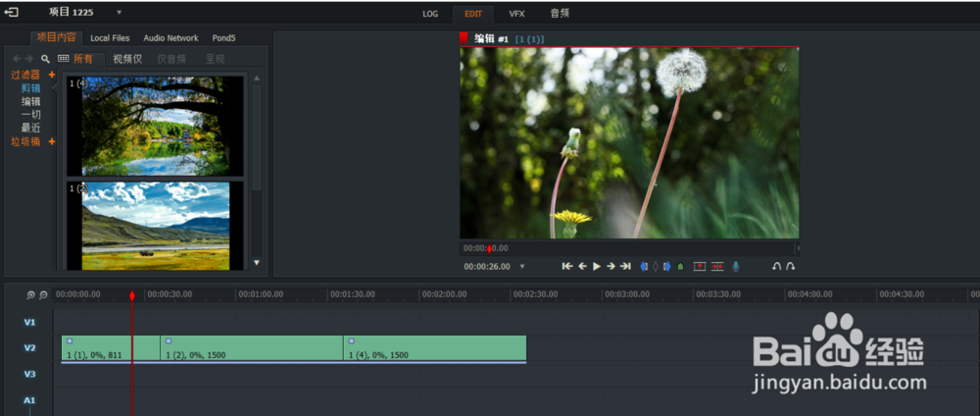980x416 pixels.
Task: Nudge one frame back
Action: tap(582, 267)
